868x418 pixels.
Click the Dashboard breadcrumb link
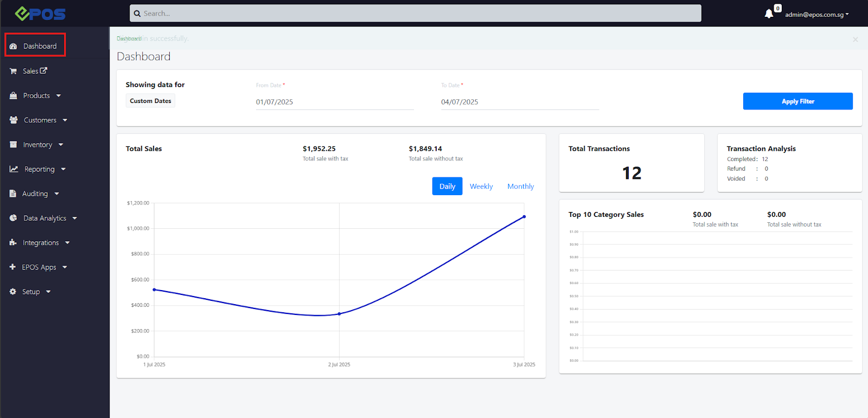tap(129, 38)
